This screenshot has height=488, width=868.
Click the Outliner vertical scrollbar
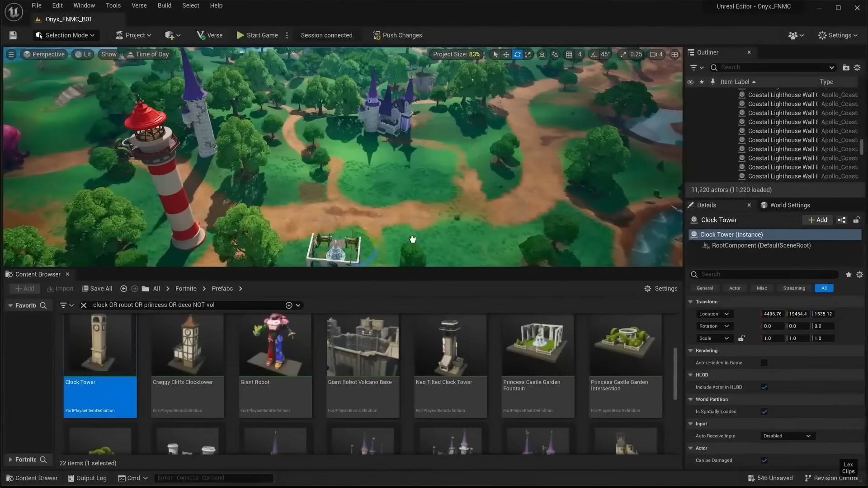pos(862,147)
